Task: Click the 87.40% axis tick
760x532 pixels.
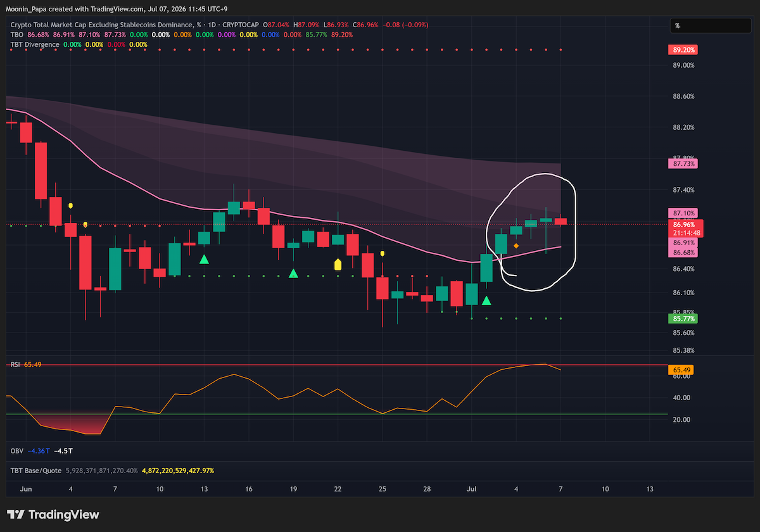Action: (x=683, y=190)
